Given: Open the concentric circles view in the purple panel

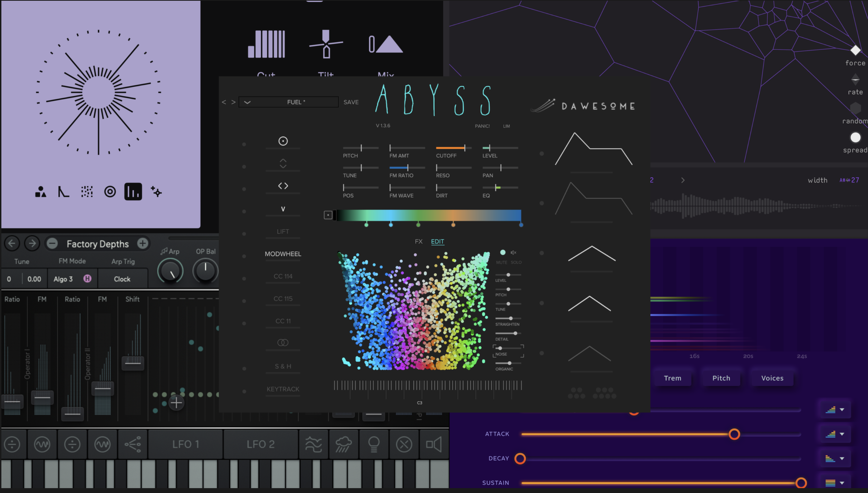Looking at the screenshot, I should [110, 191].
